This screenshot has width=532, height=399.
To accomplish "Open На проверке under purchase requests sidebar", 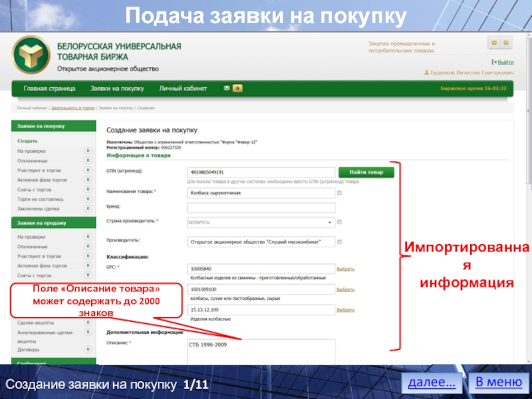I will 31,151.
